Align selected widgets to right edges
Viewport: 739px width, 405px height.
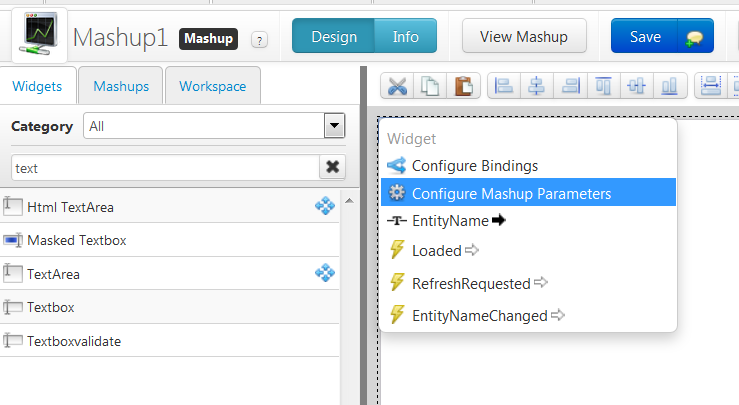(x=570, y=86)
